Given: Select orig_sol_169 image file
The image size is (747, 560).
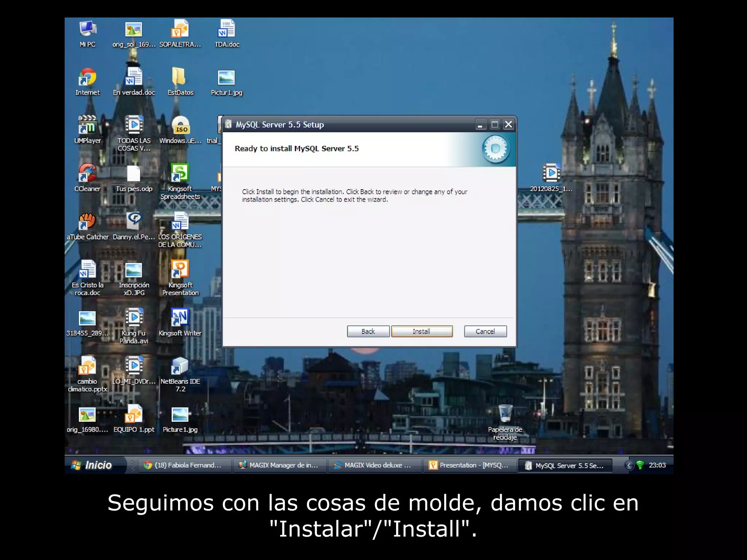Looking at the screenshot, I should tap(134, 34).
